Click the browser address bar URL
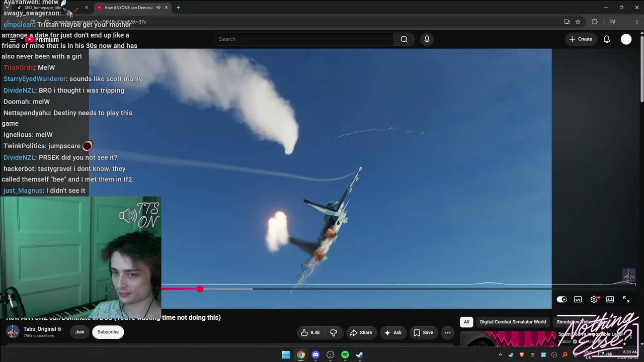Image resolution: width=644 pixels, height=362 pixels. (100, 22)
